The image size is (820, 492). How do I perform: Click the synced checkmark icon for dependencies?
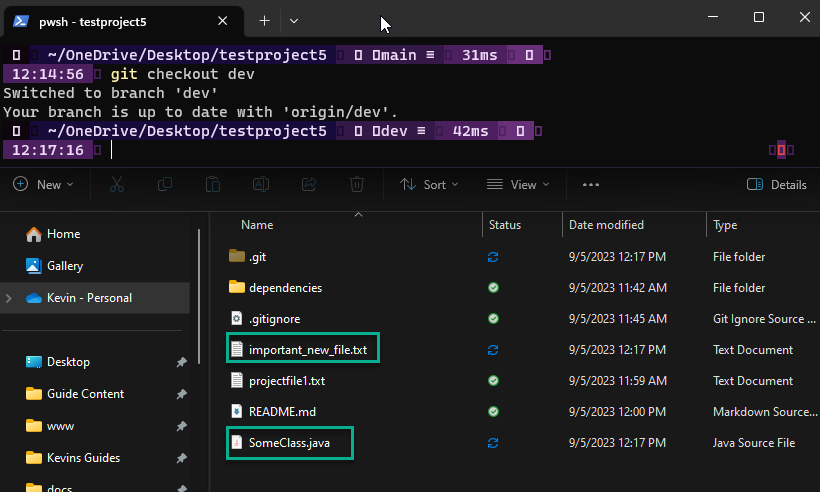pos(493,288)
